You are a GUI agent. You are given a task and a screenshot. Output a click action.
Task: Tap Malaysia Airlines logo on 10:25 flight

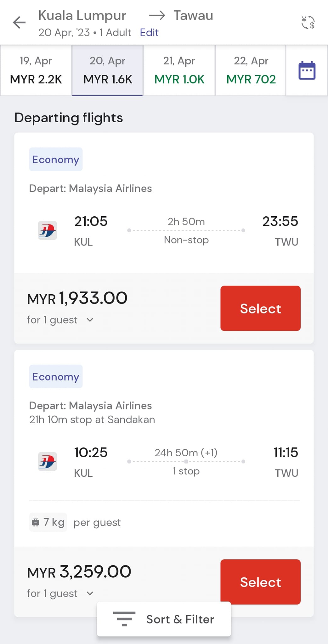pos(48,462)
